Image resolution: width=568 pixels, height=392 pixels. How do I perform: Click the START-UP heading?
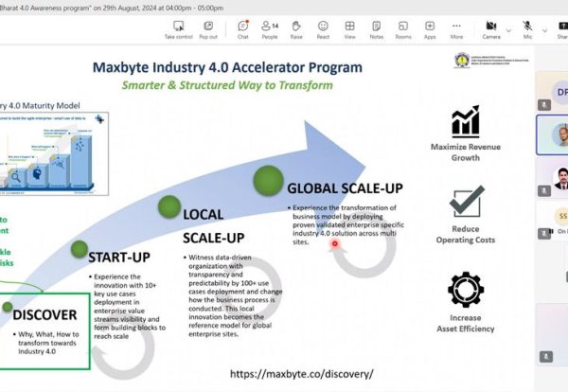[119, 258]
